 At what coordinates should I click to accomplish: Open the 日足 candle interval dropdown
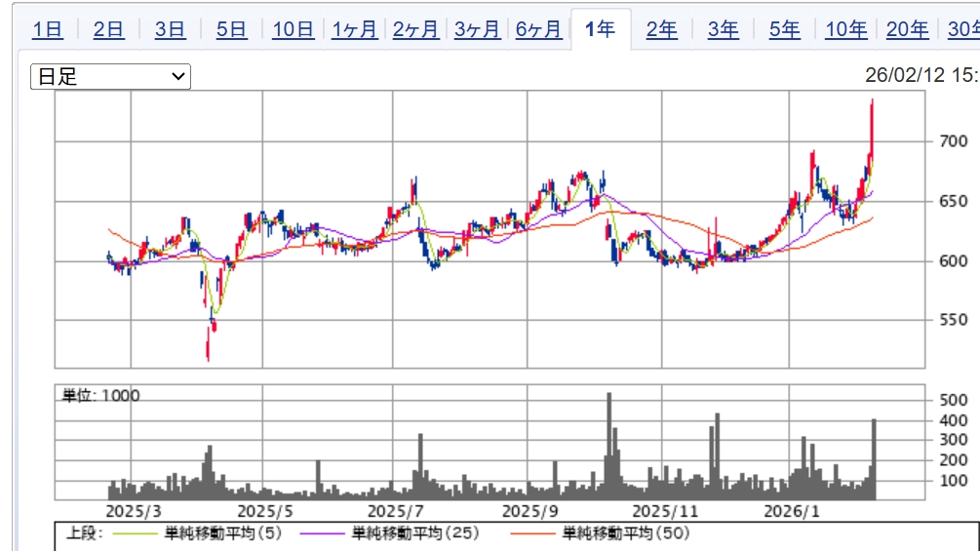point(110,76)
